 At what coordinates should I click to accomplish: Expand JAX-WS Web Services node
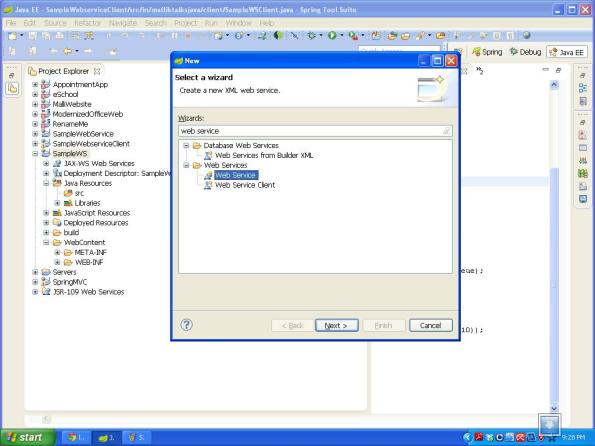pos(46,163)
